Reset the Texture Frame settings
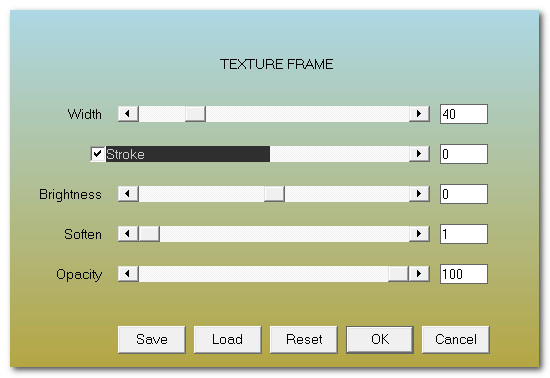Screen dimensions: 550x378 (x=303, y=339)
